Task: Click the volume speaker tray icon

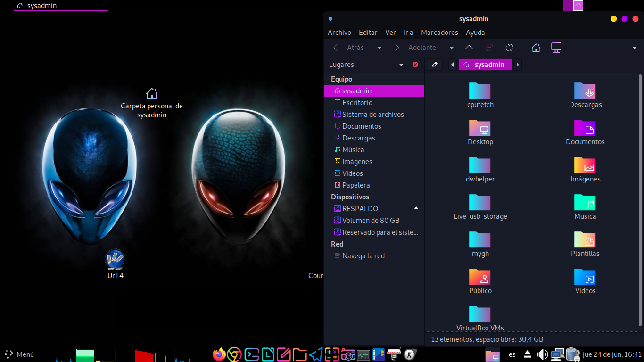Action: (x=542, y=354)
